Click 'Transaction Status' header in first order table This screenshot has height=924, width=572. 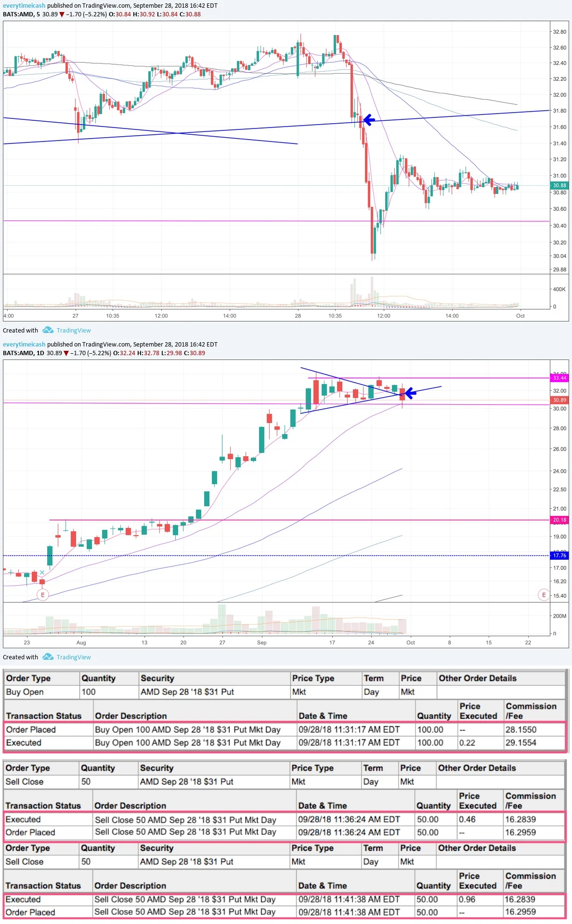(44, 716)
